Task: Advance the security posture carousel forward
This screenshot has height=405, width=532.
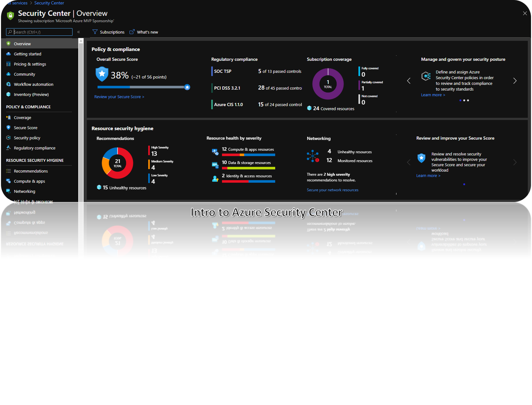Action: 515,80
